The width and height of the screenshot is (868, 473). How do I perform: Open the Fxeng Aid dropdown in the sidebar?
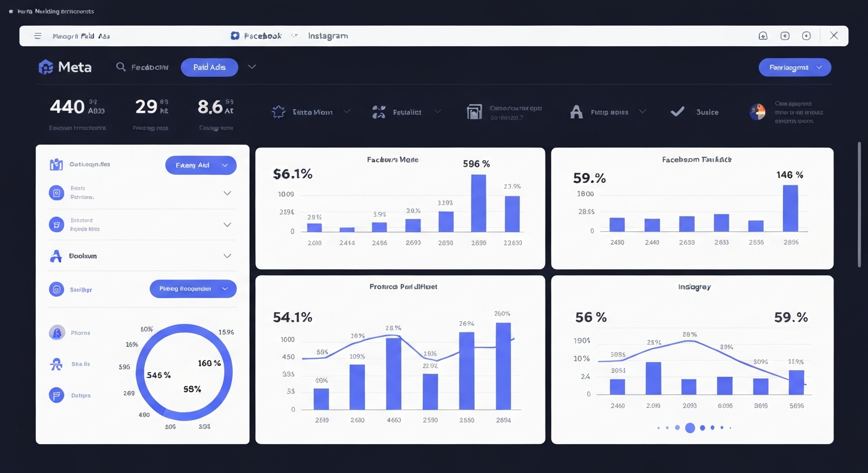(201, 165)
